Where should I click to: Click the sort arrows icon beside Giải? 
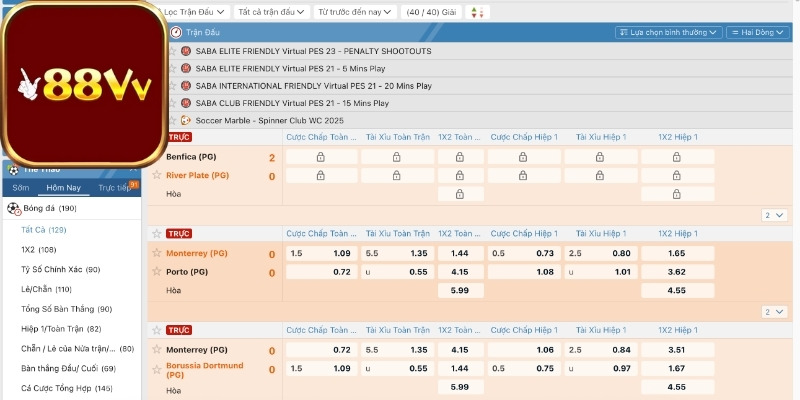(476, 12)
